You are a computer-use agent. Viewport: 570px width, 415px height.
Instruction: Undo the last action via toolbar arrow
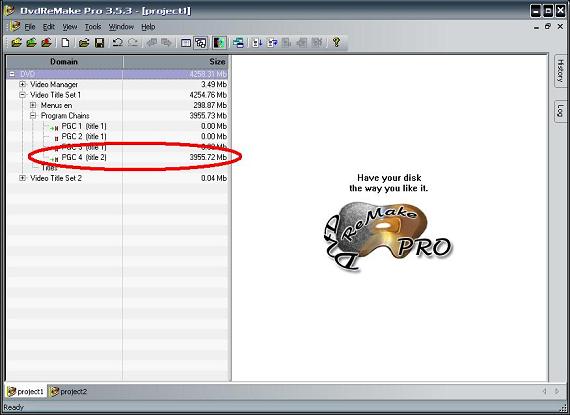point(117,43)
